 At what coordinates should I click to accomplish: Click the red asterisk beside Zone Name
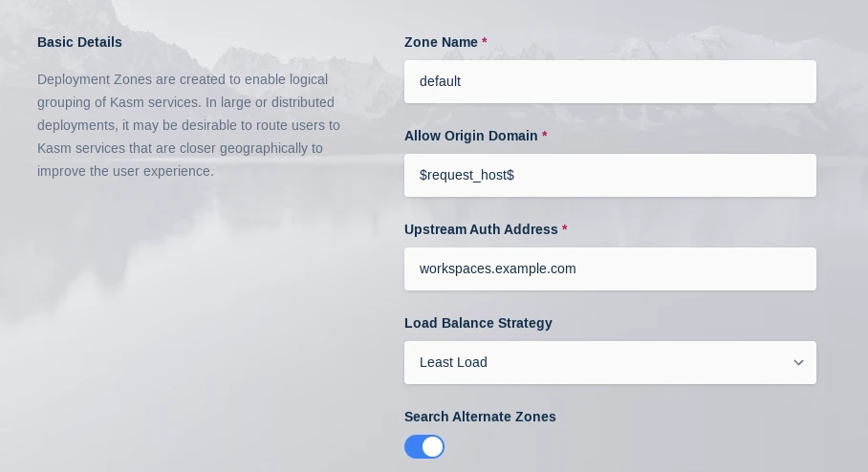coord(485,42)
